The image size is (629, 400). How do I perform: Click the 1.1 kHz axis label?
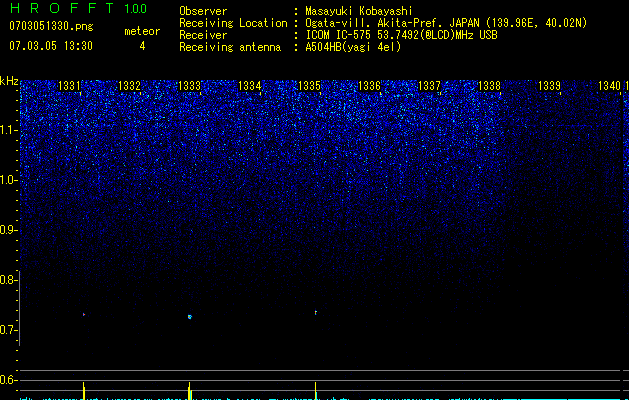(x=8, y=130)
